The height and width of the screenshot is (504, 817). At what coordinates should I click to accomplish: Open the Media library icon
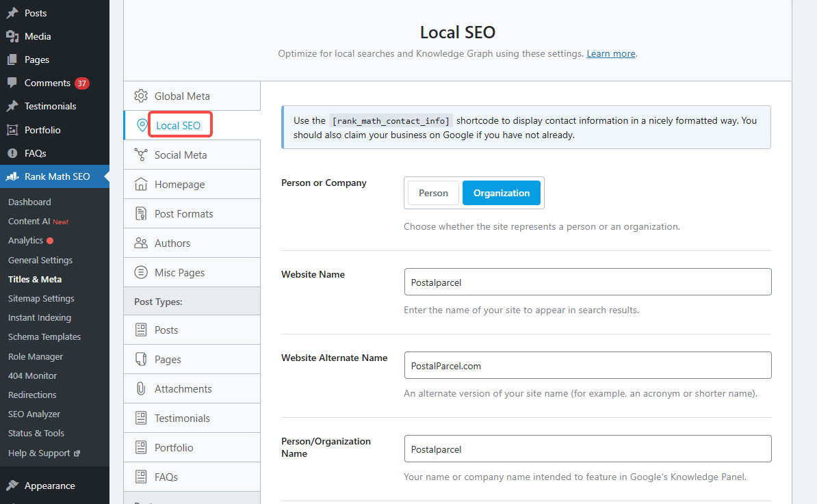(x=10, y=36)
